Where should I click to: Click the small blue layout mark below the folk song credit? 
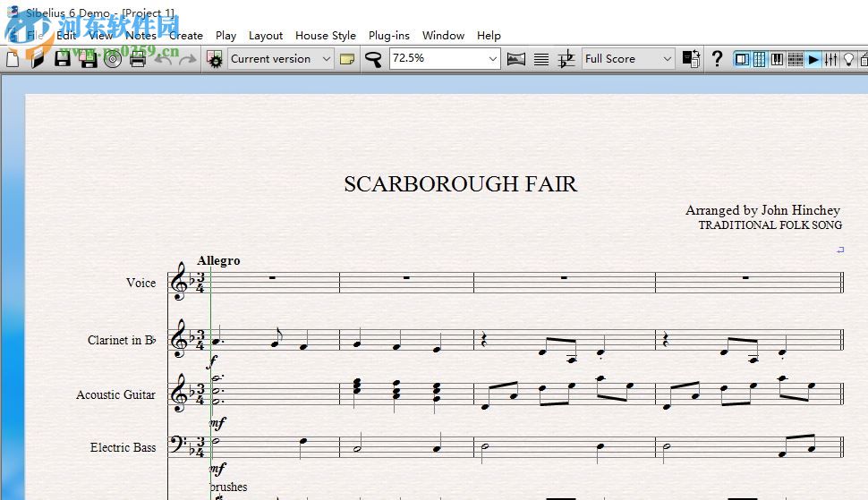pyautogui.click(x=840, y=250)
